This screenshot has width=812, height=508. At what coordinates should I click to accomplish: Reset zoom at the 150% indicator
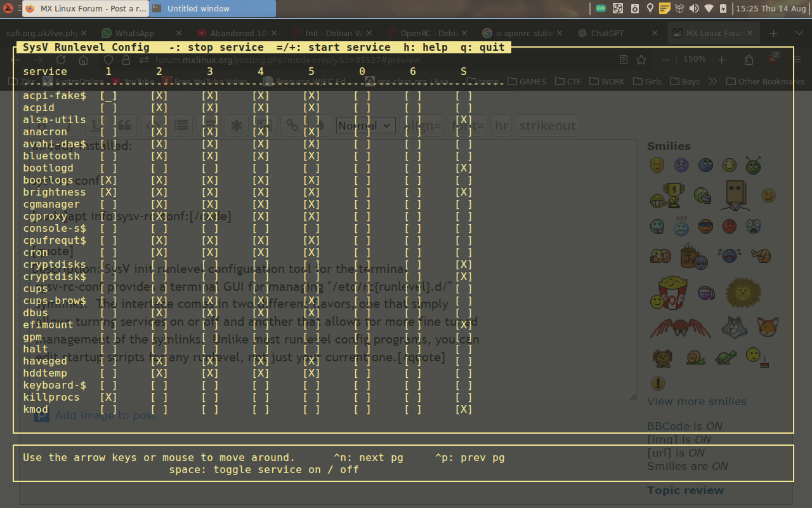click(x=694, y=59)
